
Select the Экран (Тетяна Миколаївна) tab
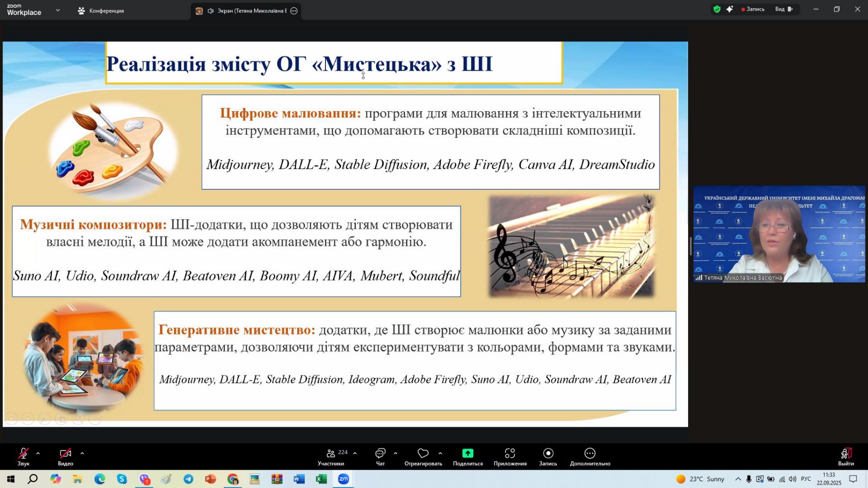coord(246,11)
